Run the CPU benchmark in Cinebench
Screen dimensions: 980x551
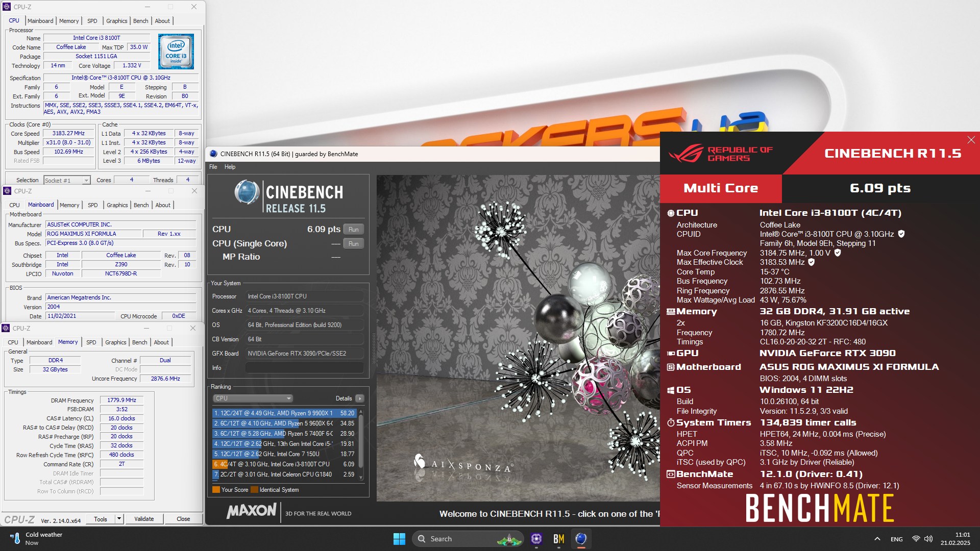[354, 230]
